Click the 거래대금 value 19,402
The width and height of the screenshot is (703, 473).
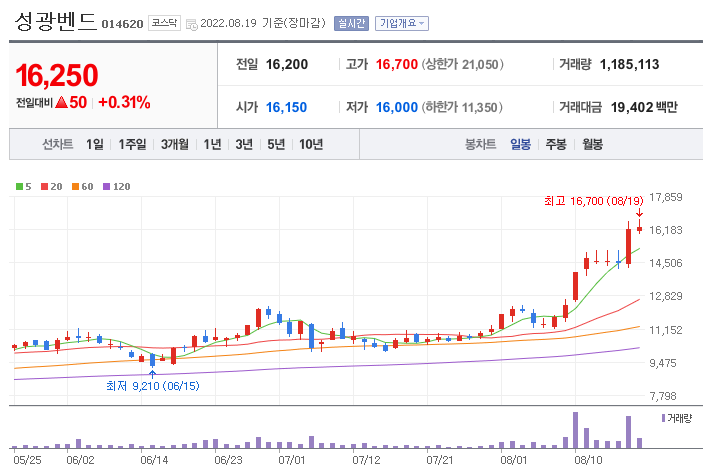click(x=632, y=108)
